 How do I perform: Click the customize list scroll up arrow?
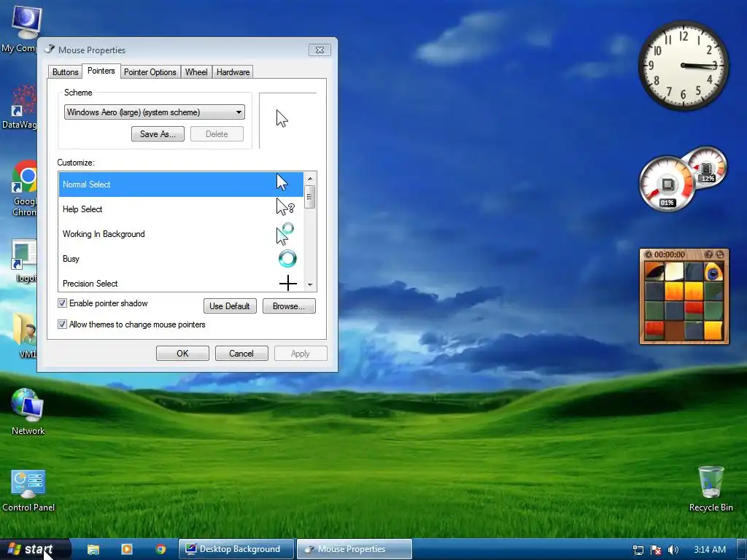[x=310, y=178]
